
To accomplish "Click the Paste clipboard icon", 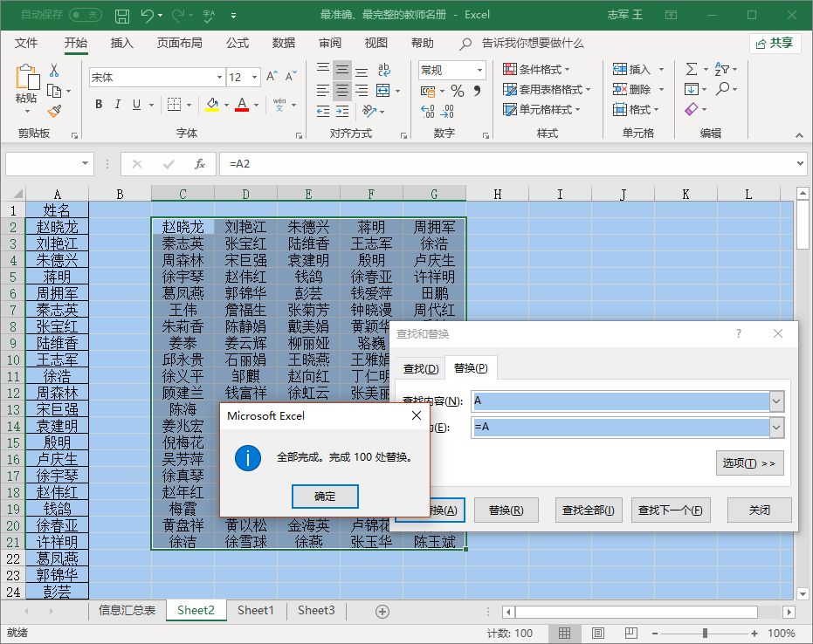I will coord(27,78).
